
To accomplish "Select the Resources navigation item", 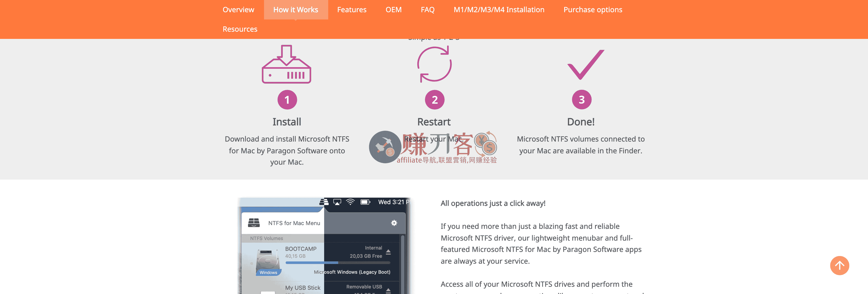I will [240, 29].
